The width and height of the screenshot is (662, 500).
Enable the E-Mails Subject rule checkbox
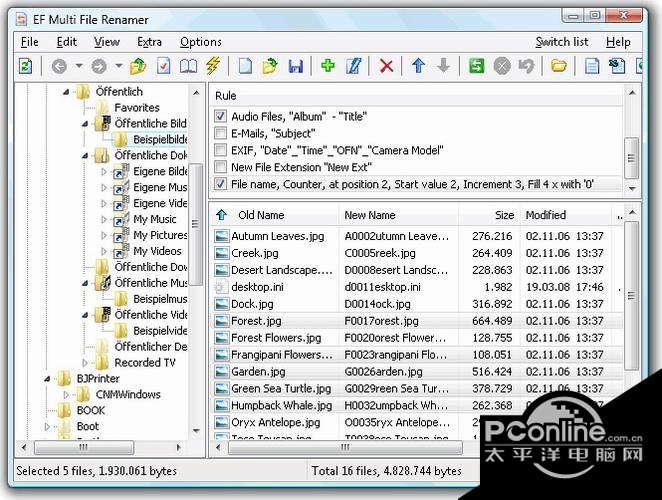(220, 133)
